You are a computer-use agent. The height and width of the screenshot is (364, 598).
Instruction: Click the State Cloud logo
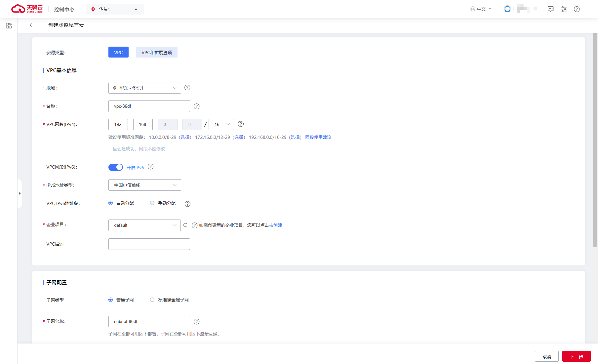tap(27, 9)
